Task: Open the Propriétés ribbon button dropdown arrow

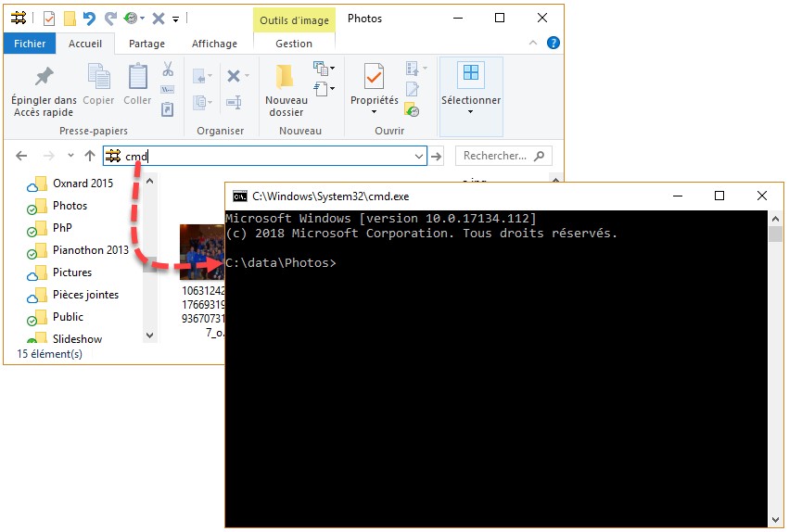Action: [x=374, y=112]
